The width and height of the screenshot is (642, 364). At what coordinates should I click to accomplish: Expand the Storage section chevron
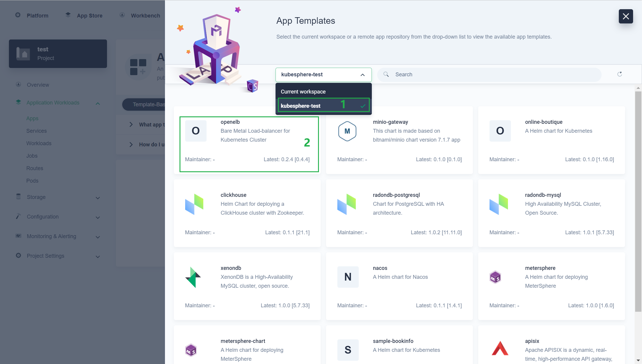click(x=98, y=198)
